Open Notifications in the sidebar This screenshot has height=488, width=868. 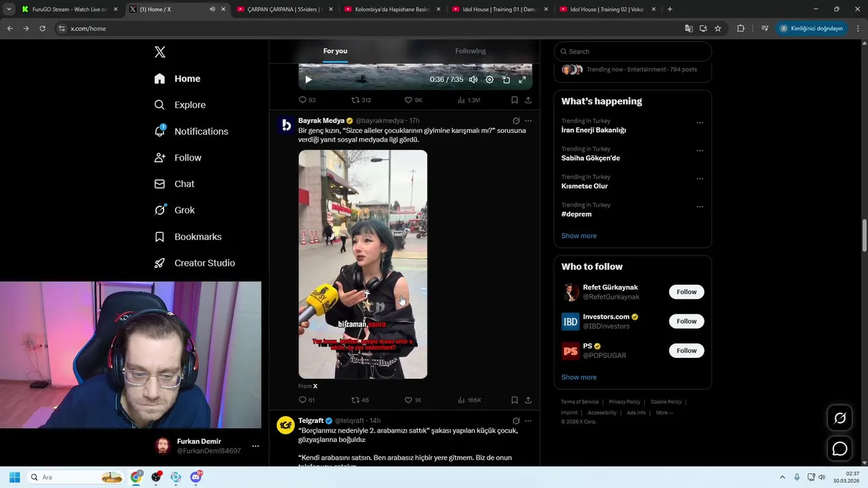pyautogui.click(x=191, y=131)
